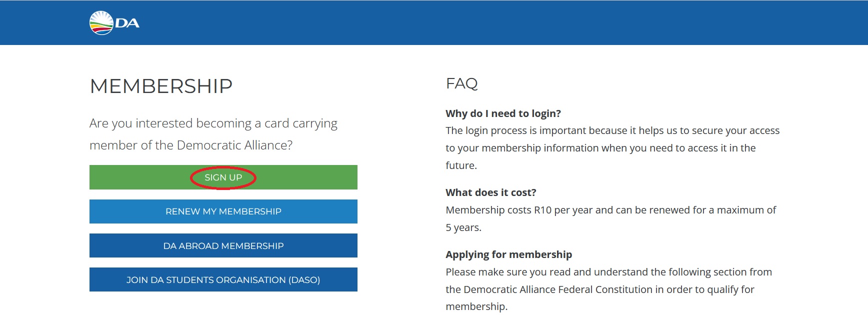Click the MEMBERSHIP page heading
The image size is (868, 315).
(x=161, y=86)
